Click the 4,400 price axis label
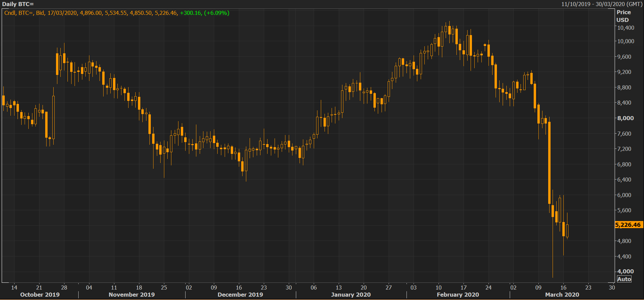 (624, 256)
